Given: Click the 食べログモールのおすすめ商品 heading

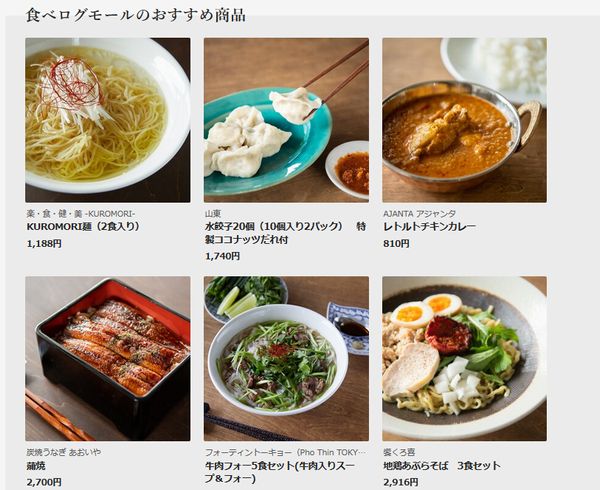Looking at the screenshot, I should (x=136, y=15).
